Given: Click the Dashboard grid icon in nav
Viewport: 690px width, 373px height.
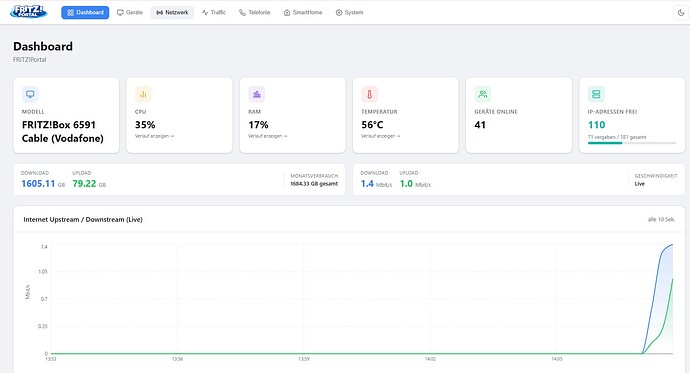Looking at the screenshot, I should [70, 13].
